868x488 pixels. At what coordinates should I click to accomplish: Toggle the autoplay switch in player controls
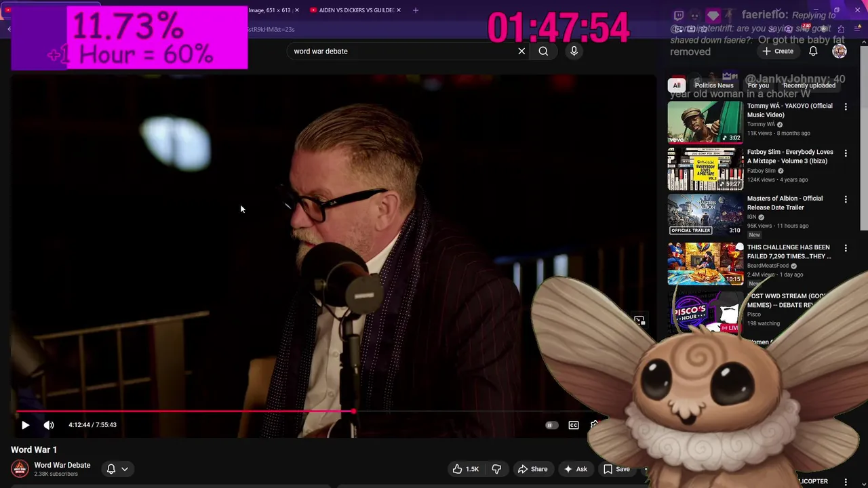tap(551, 425)
